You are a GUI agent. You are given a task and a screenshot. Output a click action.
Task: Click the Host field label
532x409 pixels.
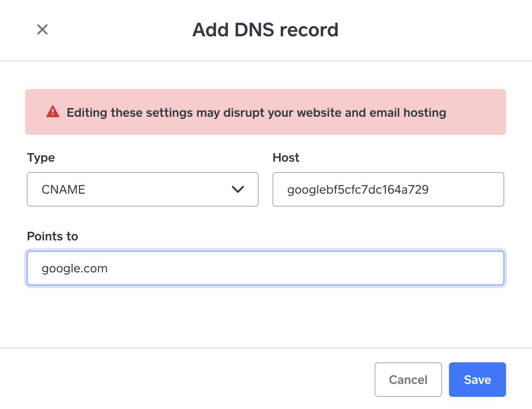286,158
